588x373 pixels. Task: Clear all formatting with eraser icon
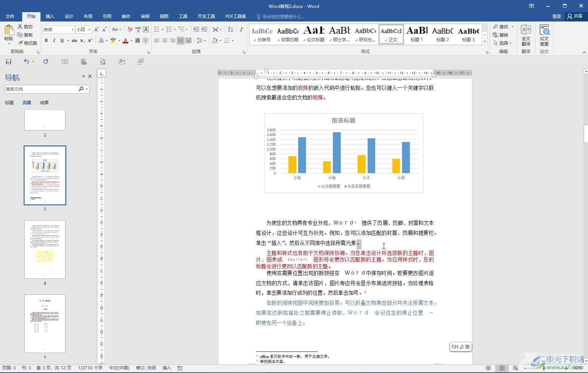pos(130,29)
